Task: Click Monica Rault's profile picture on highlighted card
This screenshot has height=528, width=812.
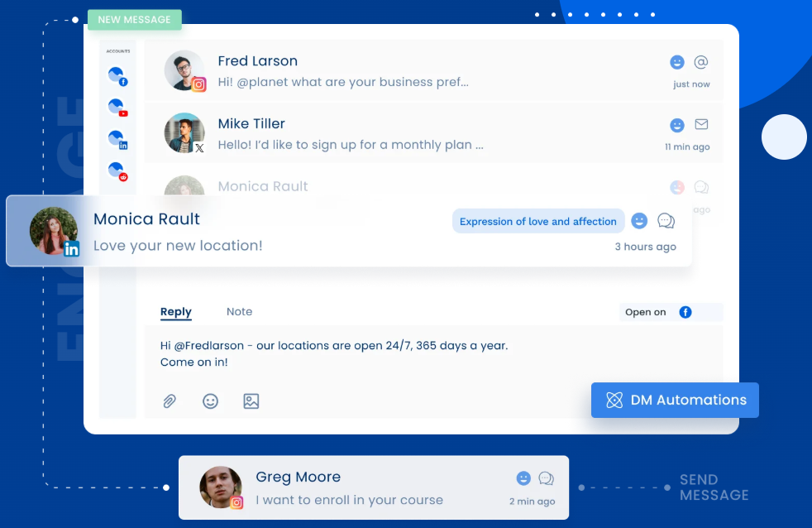Action: click(x=54, y=231)
